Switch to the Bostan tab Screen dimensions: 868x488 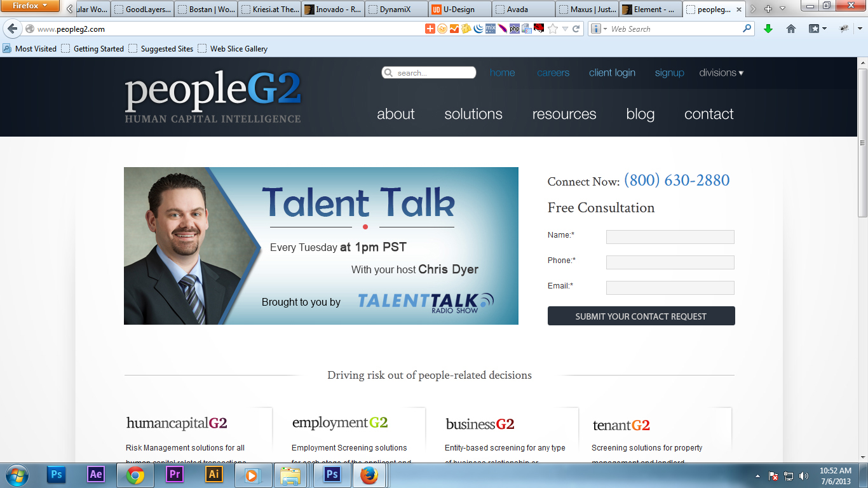(206, 10)
